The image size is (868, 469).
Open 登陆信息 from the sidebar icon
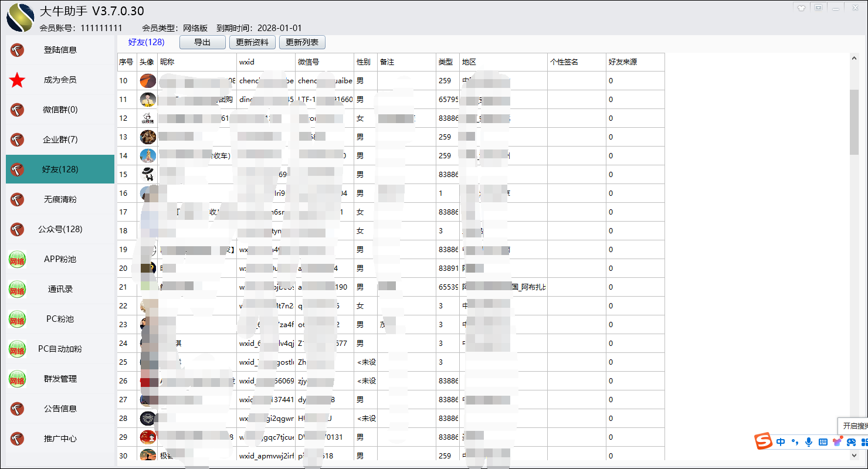[17, 50]
